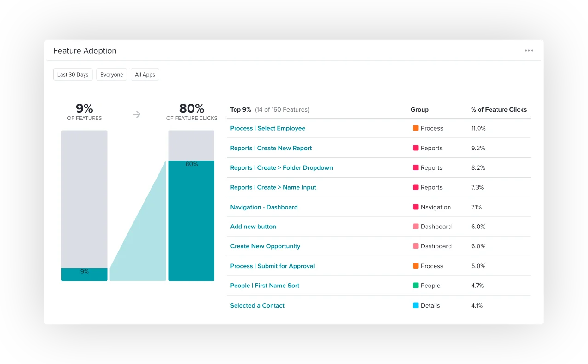Click the orange Process swatch in first row
This screenshot has height=364, width=588.
pos(416,128)
